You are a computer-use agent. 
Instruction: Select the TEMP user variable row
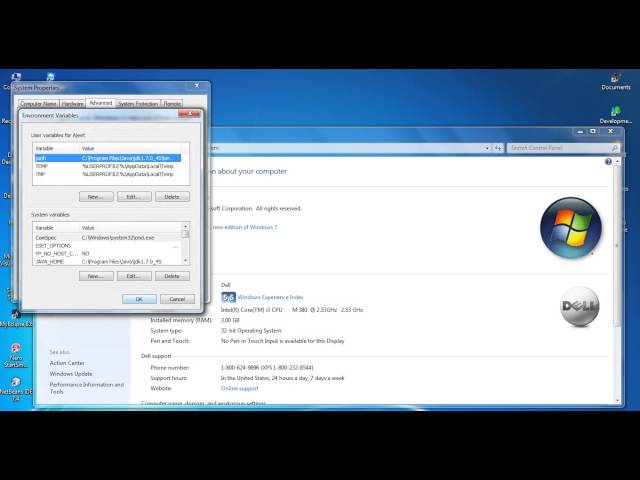pos(107,166)
